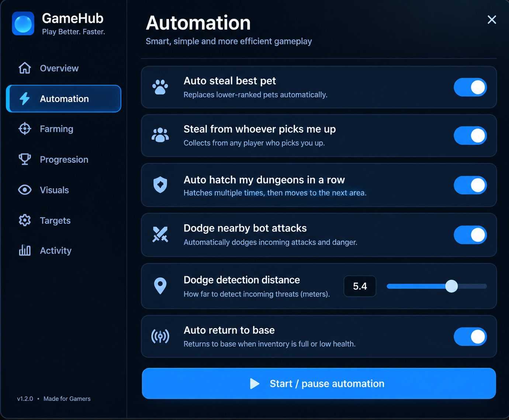The height and width of the screenshot is (420, 509).
Task: Click the unfilled end of the detection distance slider track
Action: pyautogui.click(x=472, y=286)
